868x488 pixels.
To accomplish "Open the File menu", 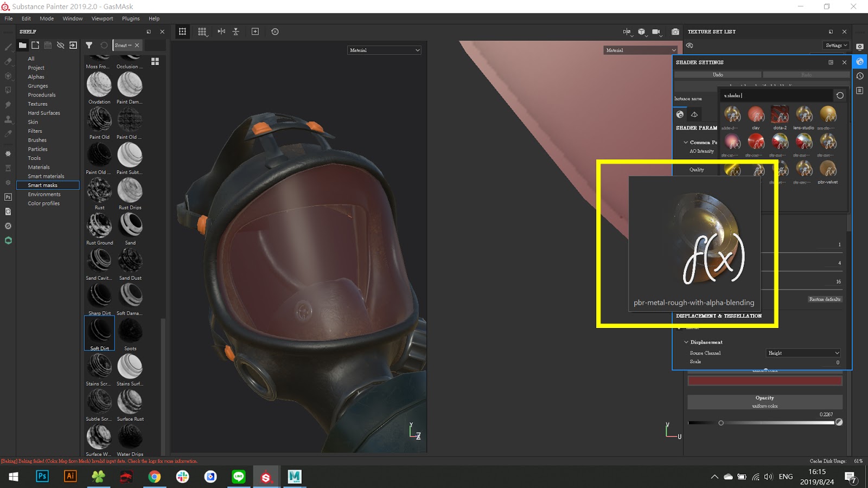I will tap(9, 18).
